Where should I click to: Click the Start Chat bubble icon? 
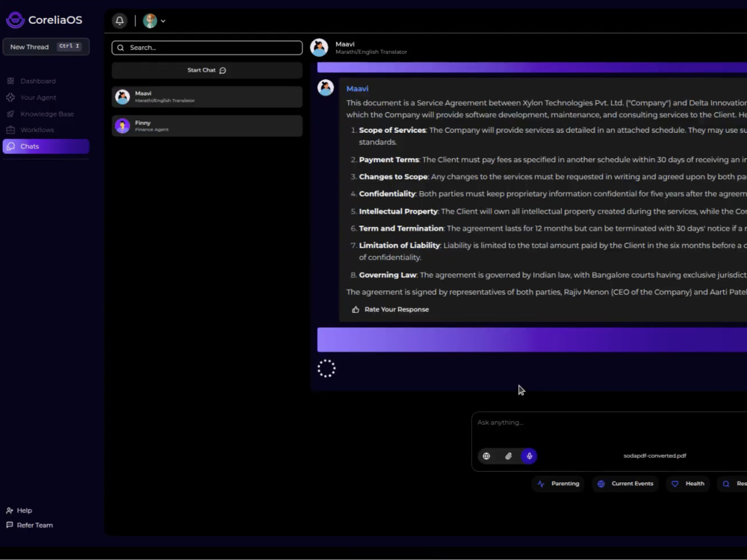coord(223,70)
